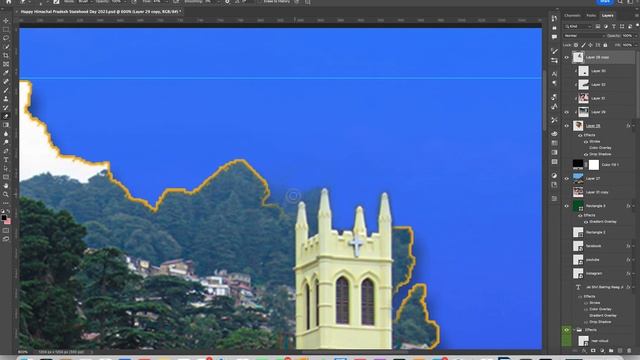Select the Move tool
Screen dimensions: 640x360
tap(6, 20)
